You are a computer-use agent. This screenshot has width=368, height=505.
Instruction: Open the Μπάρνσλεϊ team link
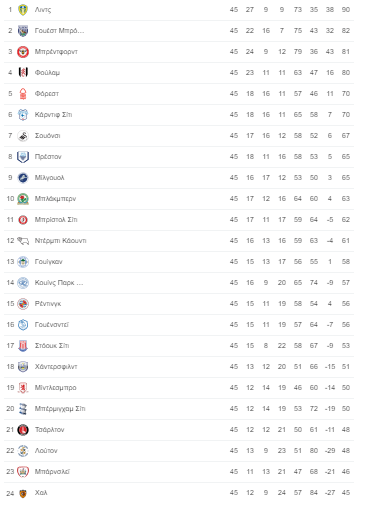[x=52, y=472]
